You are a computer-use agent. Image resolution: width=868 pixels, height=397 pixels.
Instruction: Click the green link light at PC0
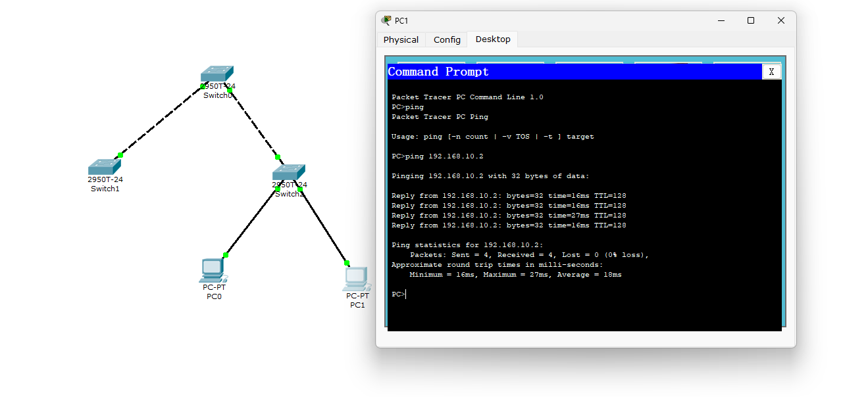[226, 255]
